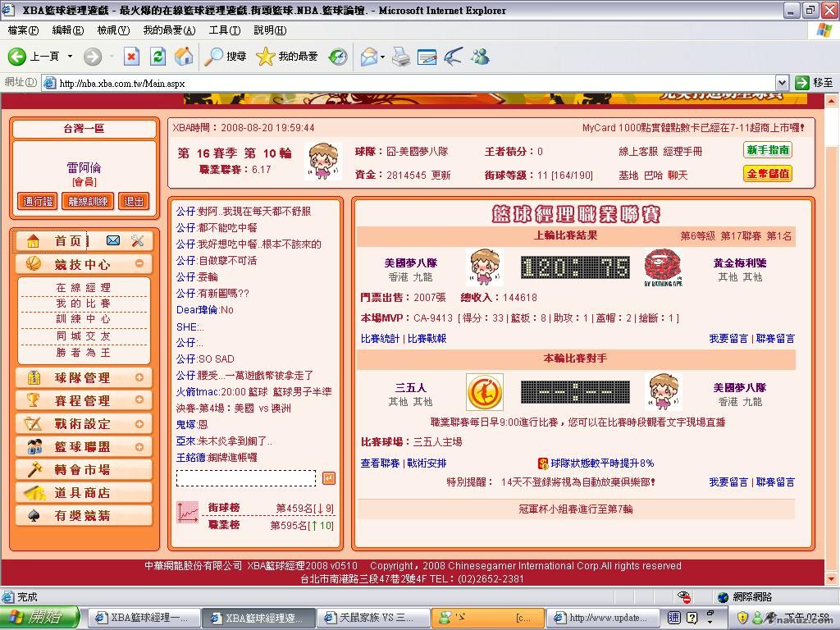Image resolution: width=840 pixels, height=630 pixels.
Task: Click the address bar URL field
Action: tap(409, 83)
